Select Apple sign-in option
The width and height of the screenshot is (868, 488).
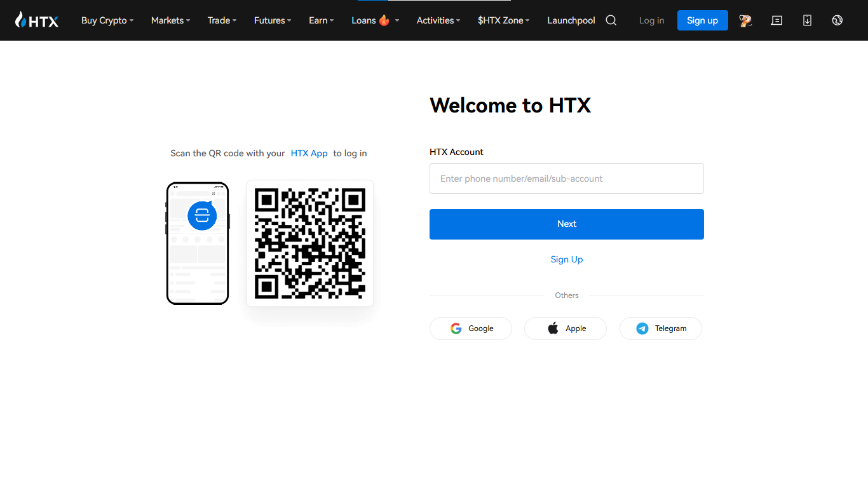tap(565, 328)
